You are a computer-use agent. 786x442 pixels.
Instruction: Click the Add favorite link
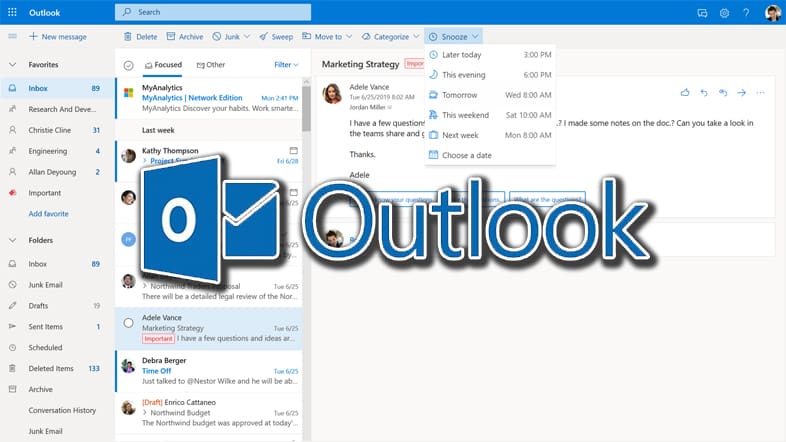pyautogui.click(x=49, y=213)
